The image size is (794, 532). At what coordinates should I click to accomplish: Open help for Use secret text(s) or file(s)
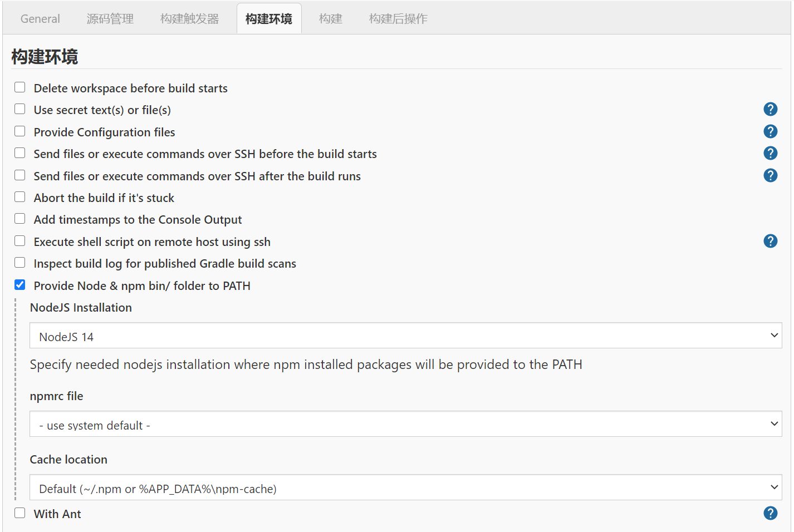point(770,109)
